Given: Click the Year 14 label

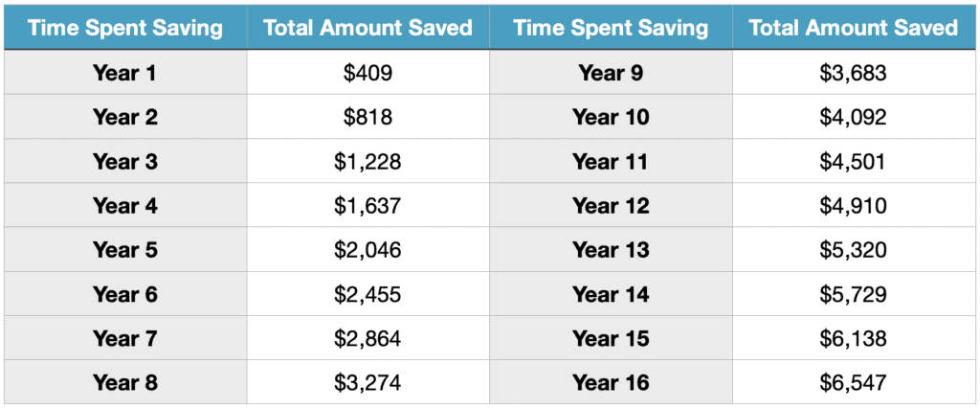Looking at the screenshot, I should pos(611,294).
